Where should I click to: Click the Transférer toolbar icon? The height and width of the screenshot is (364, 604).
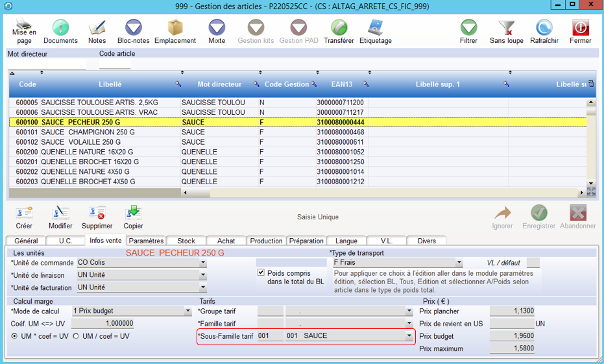pos(339,28)
